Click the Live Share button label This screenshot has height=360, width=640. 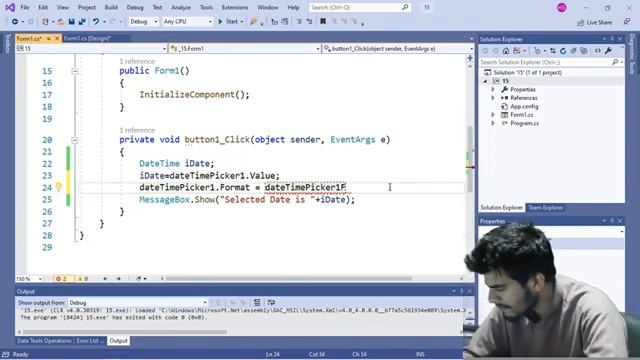click(599, 22)
